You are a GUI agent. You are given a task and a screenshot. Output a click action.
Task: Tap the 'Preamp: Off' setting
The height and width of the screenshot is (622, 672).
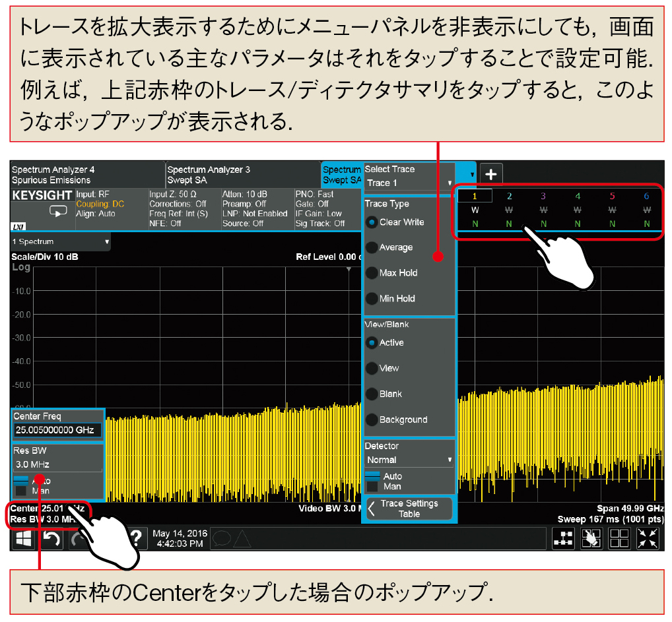[x=243, y=204]
